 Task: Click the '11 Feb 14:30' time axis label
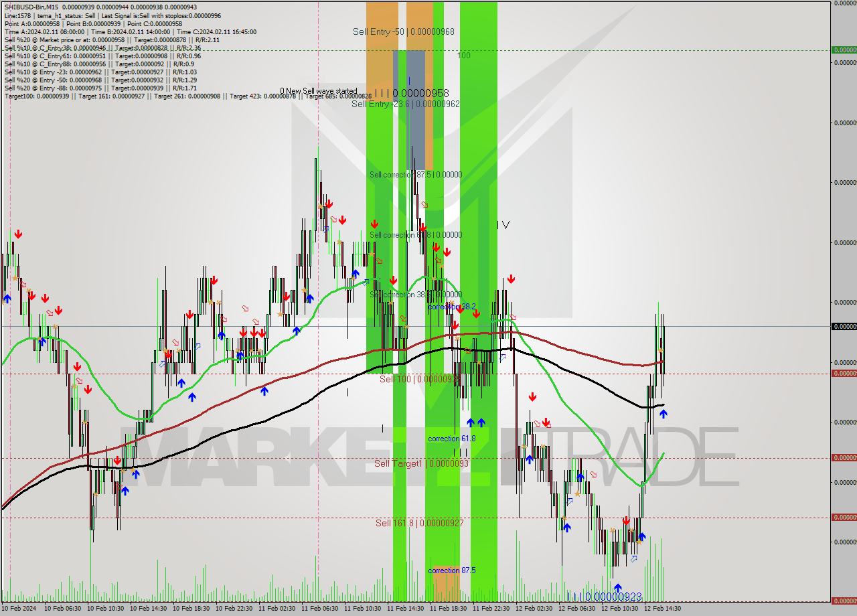(405, 609)
